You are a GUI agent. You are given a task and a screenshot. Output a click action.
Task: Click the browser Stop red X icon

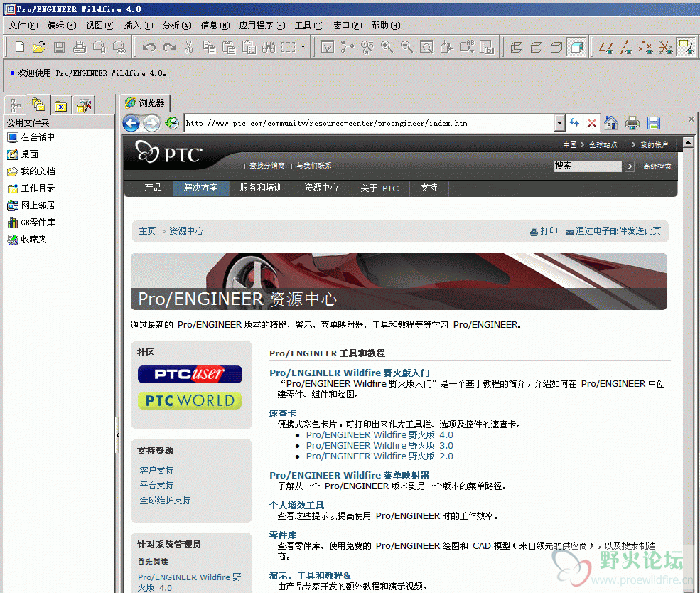[x=592, y=123]
